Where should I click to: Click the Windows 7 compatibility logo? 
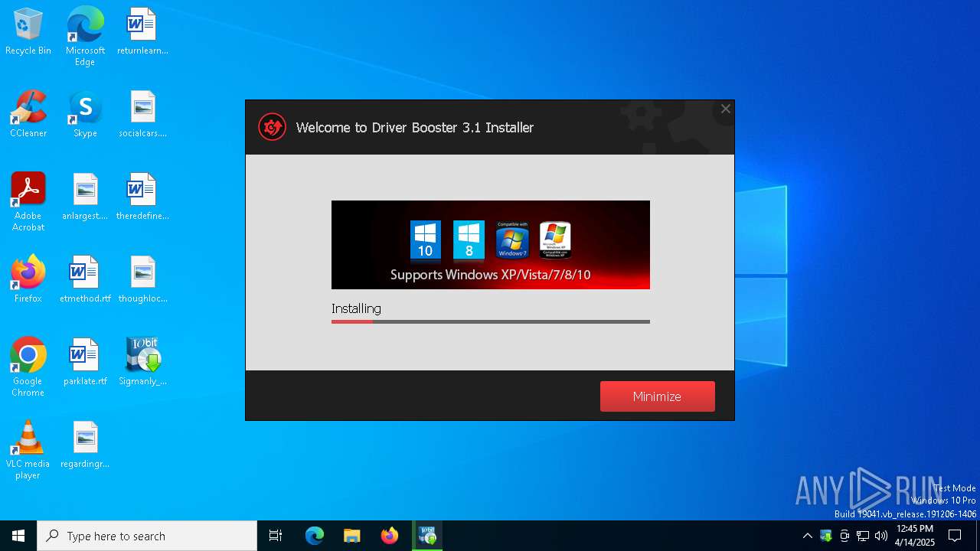click(x=512, y=240)
